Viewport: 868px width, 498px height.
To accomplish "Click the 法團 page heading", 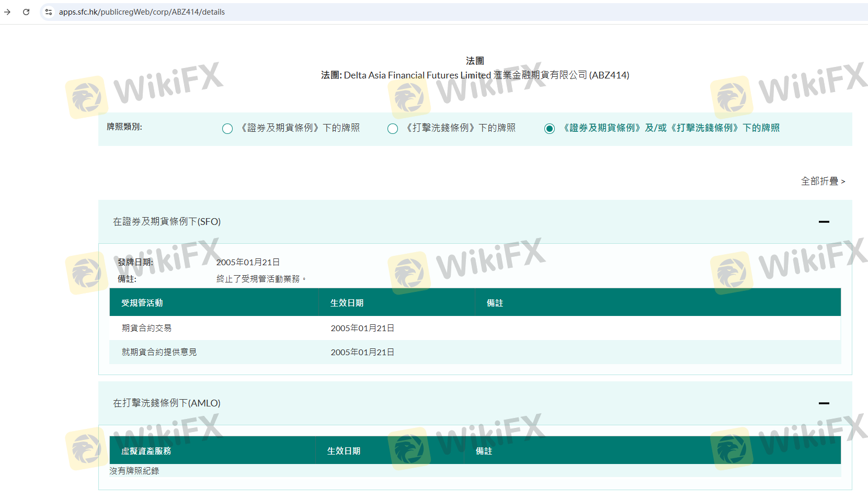I will click(x=475, y=61).
